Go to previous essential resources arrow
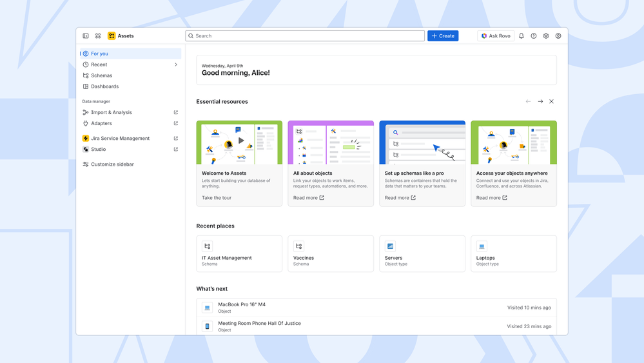644x363 pixels. [x=528, y=101]
